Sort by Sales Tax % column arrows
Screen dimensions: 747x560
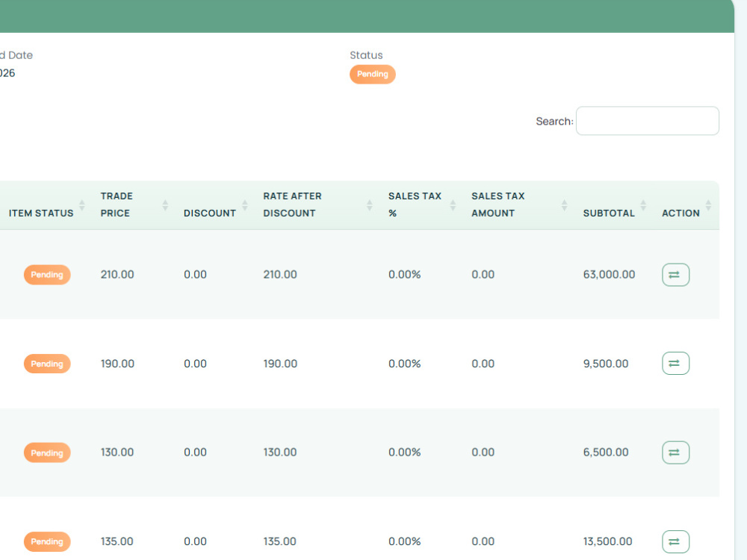point(453,205)
